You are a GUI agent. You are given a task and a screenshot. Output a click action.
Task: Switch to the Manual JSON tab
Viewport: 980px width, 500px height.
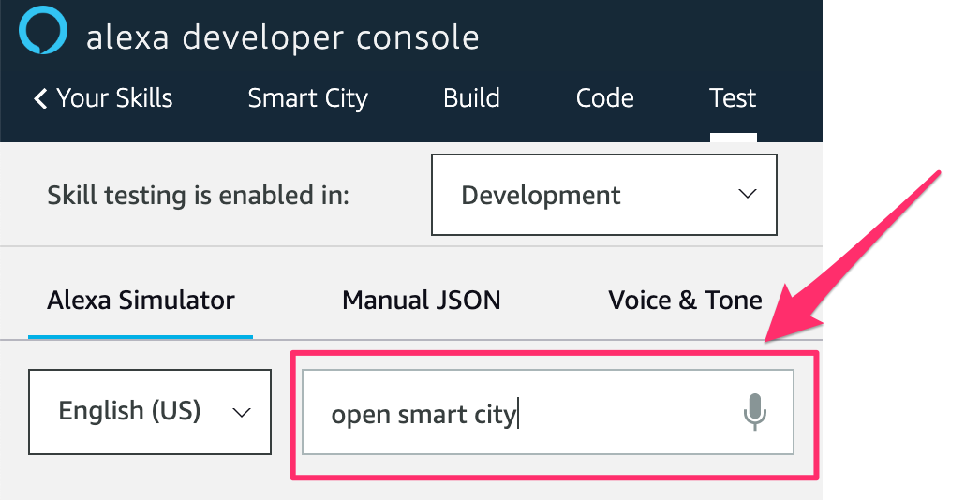pos(421,301)
